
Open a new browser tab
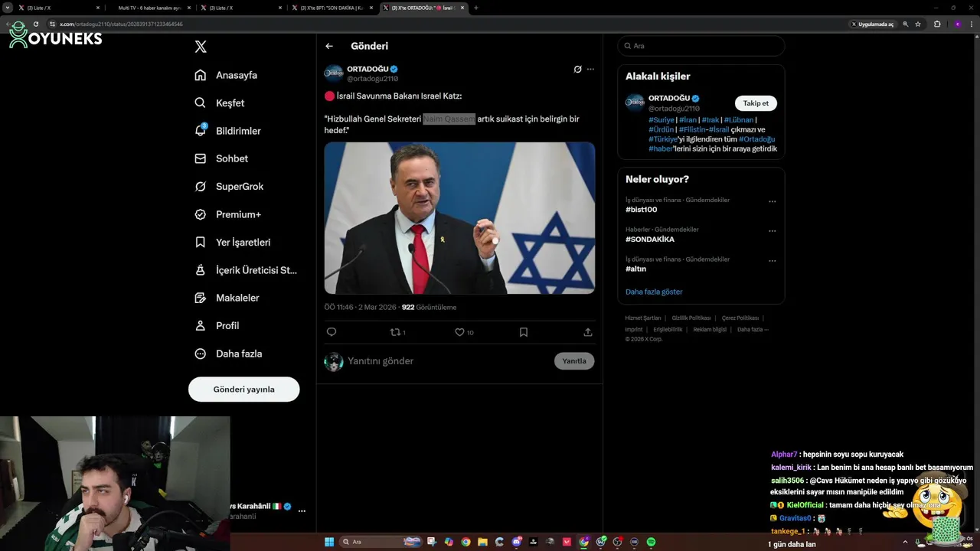pyautogui.click(x=475, y=8)
